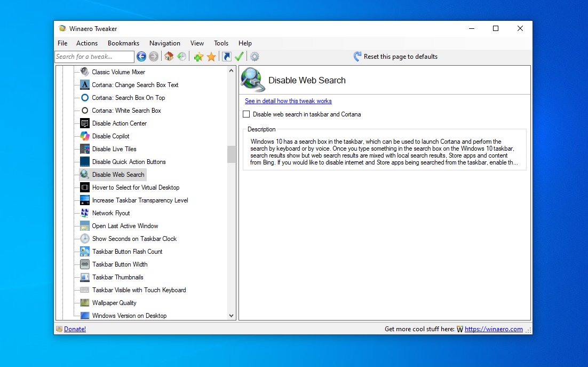588x367 pixels.
Task: Click the colorful Disable Copilot icon
Action: click(x=85, y=136)
